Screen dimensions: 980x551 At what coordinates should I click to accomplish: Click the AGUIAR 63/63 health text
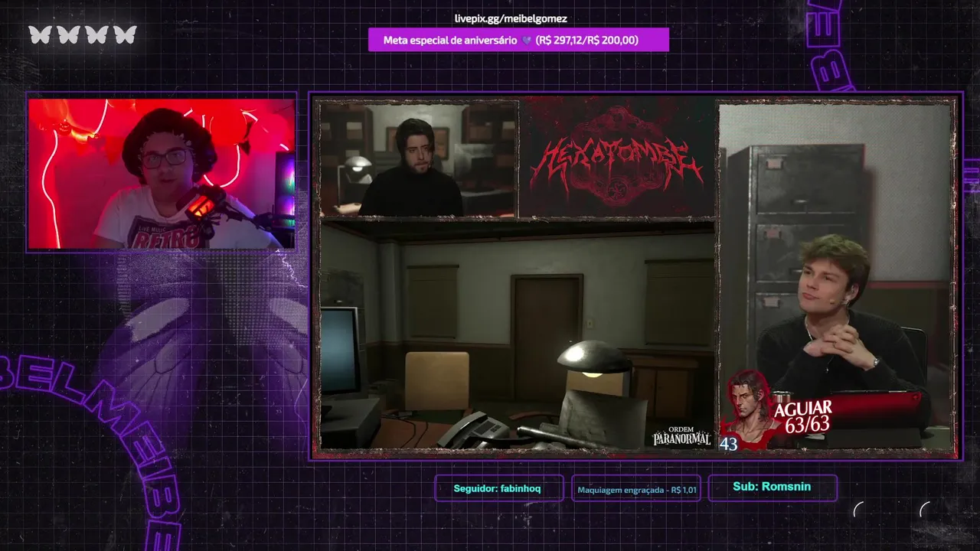[x=802, y=416]
